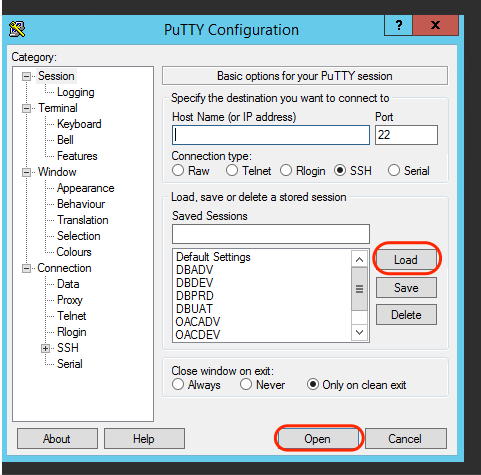Image resolution: width=481 pixels, height=475 pixels.
Task: Expand the SSH tree node
Action: [x=45, y=348]
